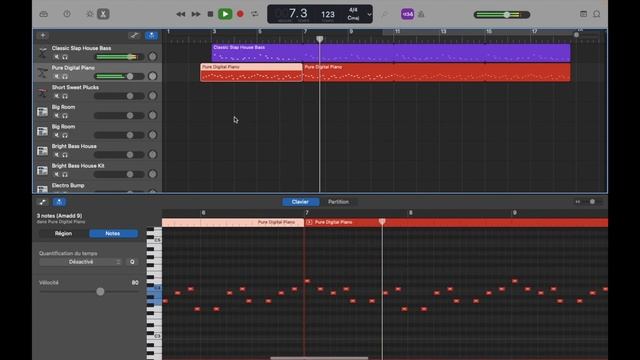Select the Notes inspector tab

(113, 233)
